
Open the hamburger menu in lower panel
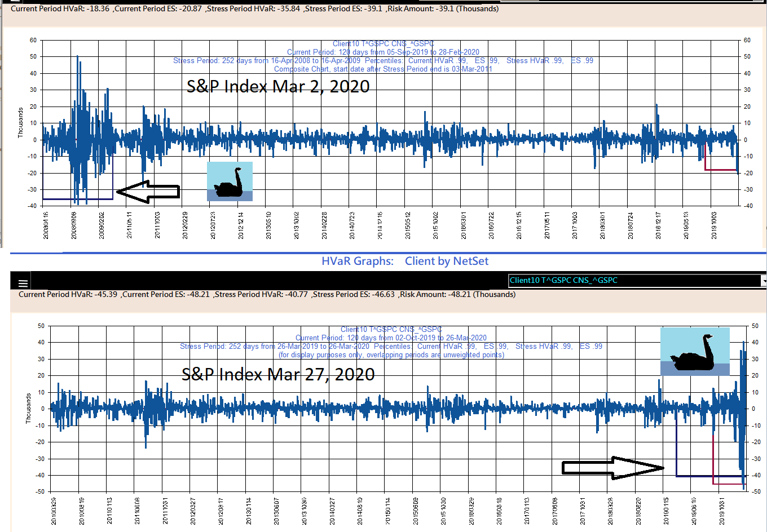coord(23,283)
